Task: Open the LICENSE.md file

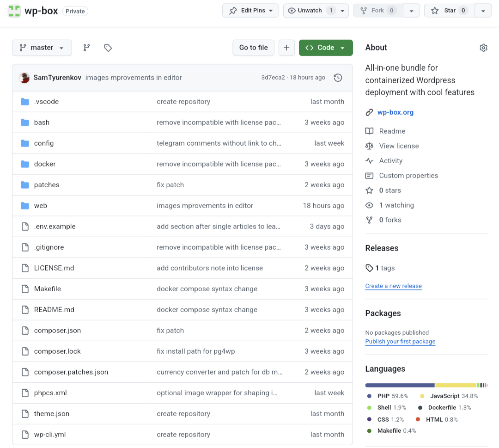Action: click(x=54, y=268)
